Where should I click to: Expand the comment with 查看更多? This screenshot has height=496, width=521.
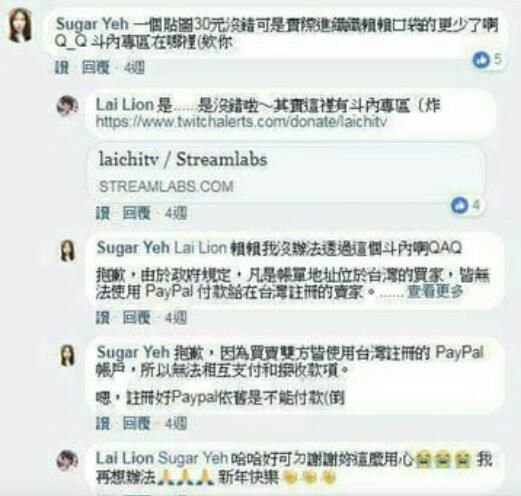tap(435, 292)
